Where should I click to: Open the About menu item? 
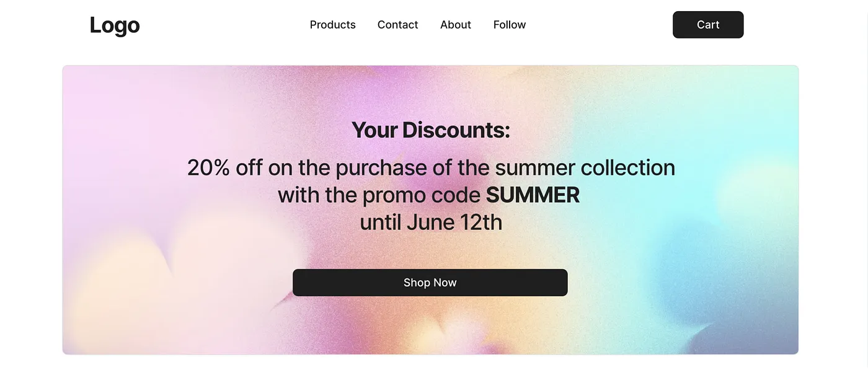point(456,25)
